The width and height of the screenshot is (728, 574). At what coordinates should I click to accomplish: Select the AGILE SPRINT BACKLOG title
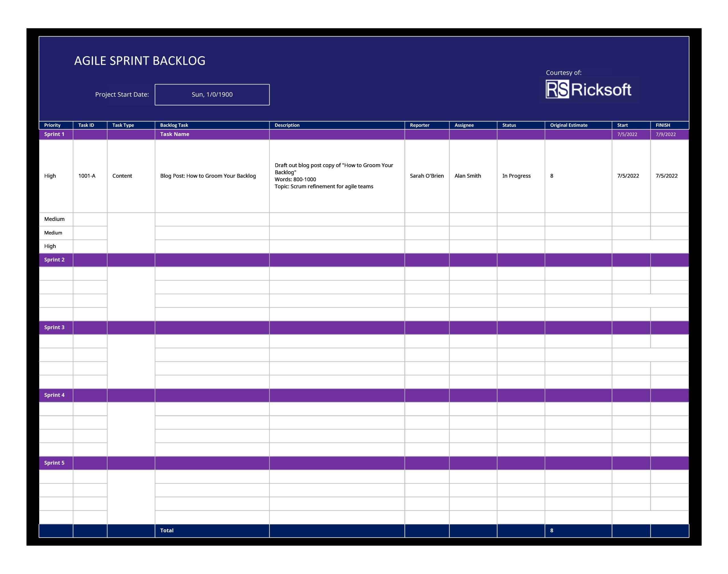pyautogui.click(x=140, y=61)
